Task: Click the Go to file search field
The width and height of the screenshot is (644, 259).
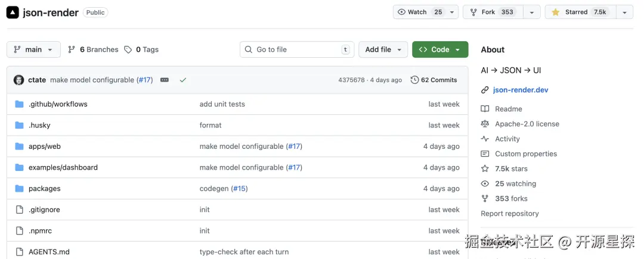Action: pyautogui.click(x=296, y=49)
